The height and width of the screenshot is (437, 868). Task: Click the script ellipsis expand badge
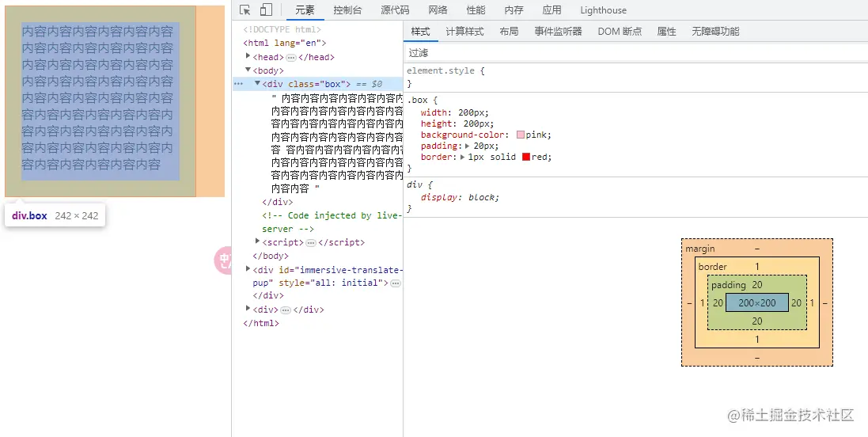click(x=311, y=243)
